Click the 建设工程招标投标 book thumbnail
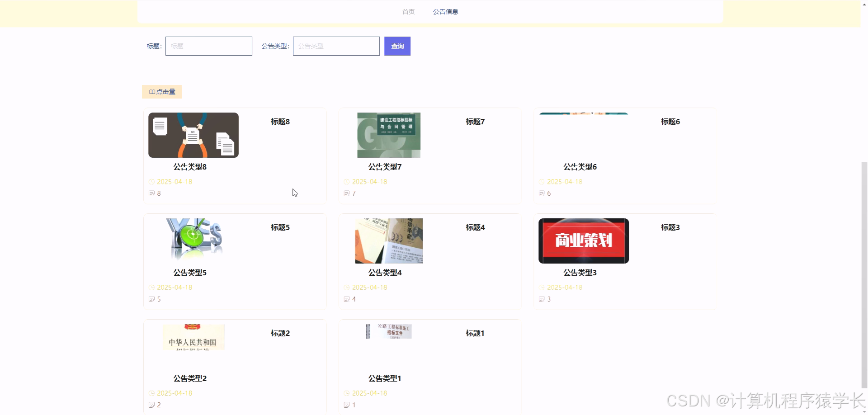The width and height of the screenshot is (868, 415). tap(388, 135)
